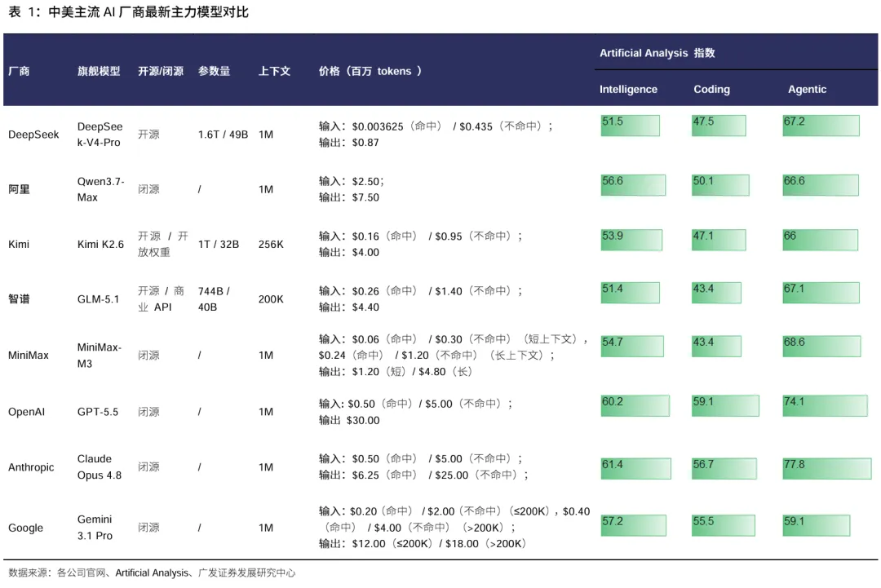Click the Claude Coding bar 56.7
Image resolution: width=881 pixels, height=588 pixels.
724,468
